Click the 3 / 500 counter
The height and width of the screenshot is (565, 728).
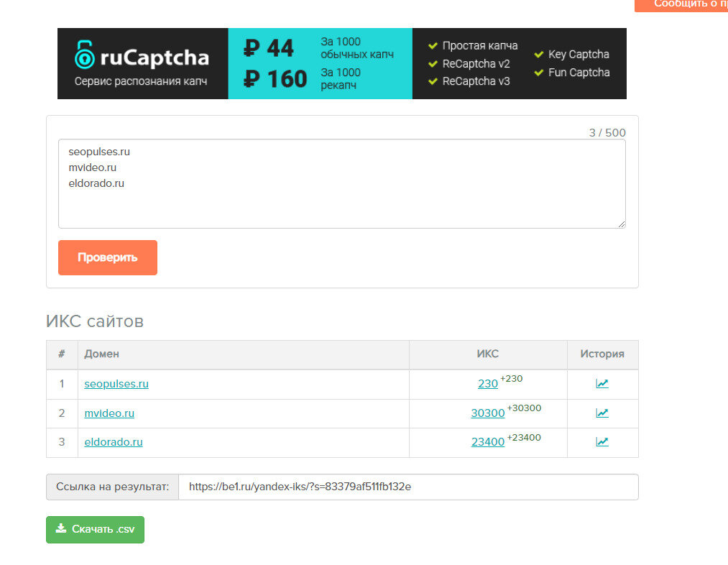point(607,133)
